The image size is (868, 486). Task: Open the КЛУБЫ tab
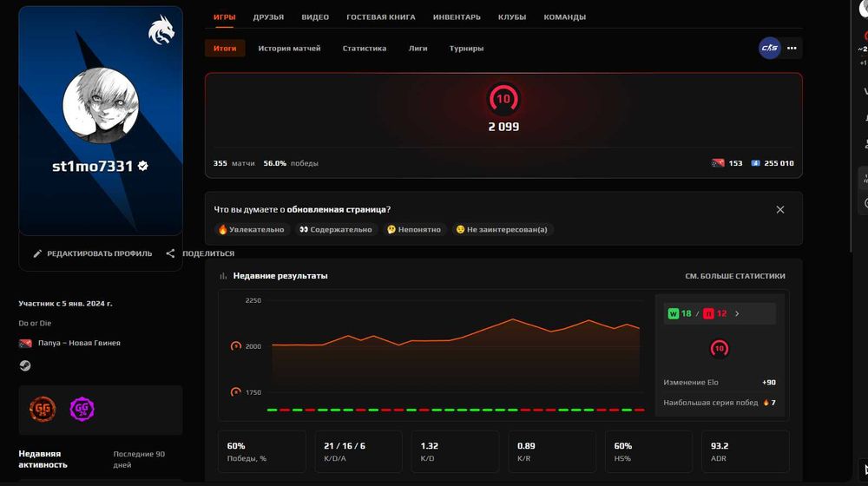coord(512,17)
